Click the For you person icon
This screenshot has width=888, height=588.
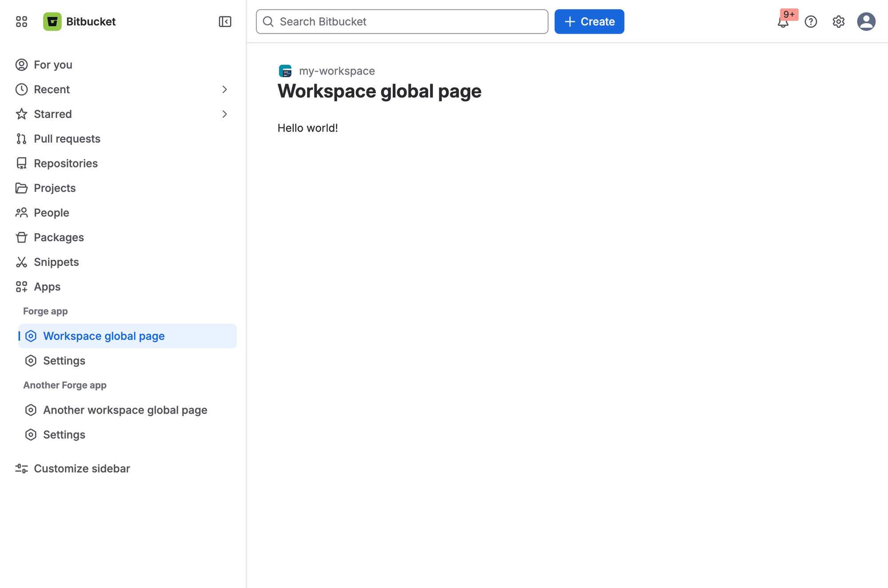(21, 64)
